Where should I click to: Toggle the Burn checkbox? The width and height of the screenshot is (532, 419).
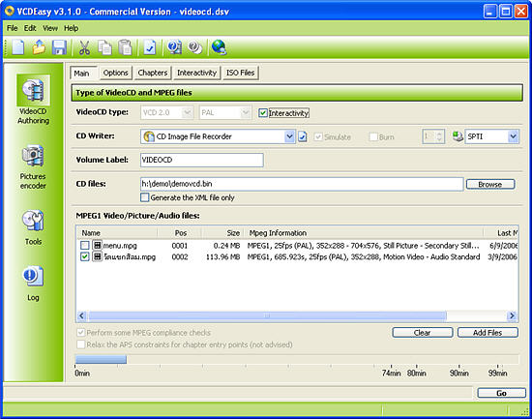373,136
